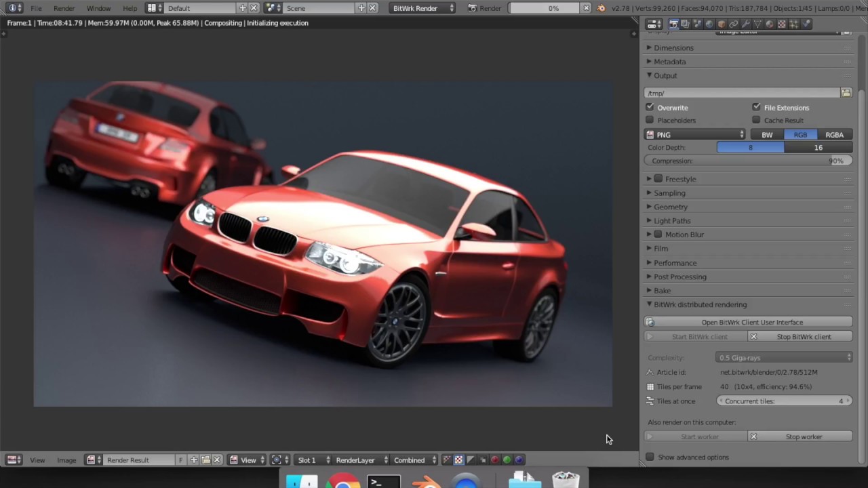Add a new Scene with plus icon
Viewport: 868px width, 488px height.
point(361,8)
